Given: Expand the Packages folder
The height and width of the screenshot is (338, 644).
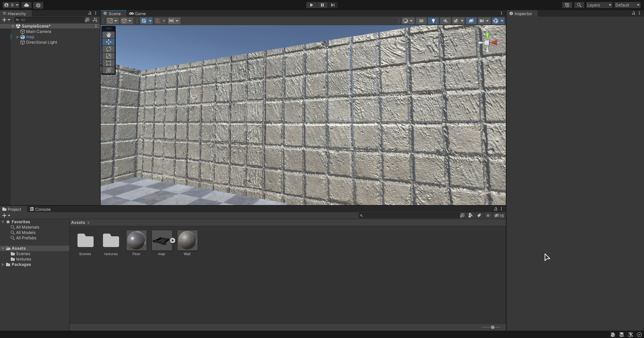Looking at the screenshot, I should (3, 264).
